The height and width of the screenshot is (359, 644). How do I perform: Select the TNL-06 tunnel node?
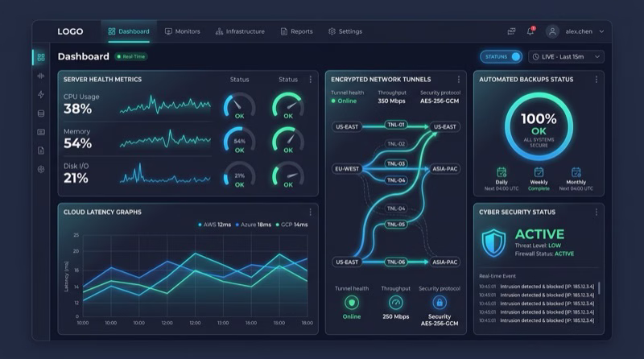click(396, 262)
